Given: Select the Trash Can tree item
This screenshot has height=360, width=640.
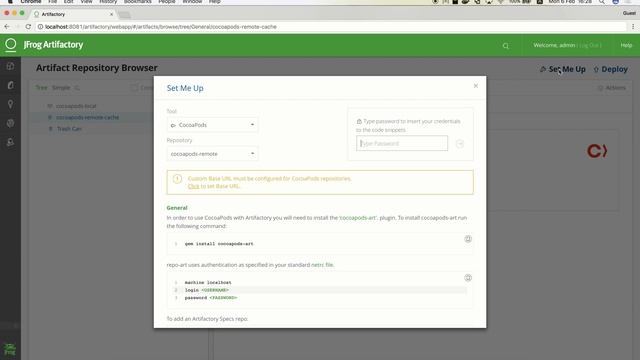Looking at the screenshot, I should [x=69, y=129].
